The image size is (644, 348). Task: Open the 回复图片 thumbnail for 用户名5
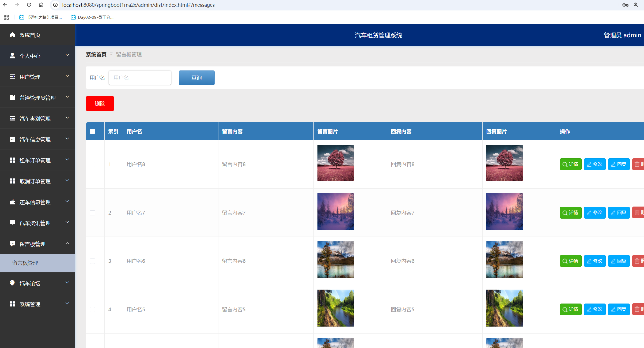[505, 308]
